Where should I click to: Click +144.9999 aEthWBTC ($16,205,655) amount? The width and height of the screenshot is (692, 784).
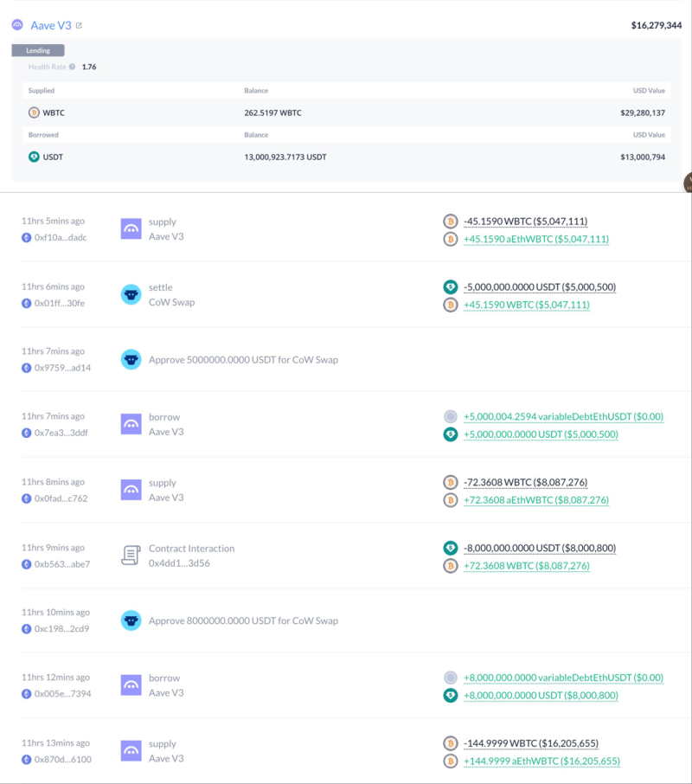pos(541,761)
